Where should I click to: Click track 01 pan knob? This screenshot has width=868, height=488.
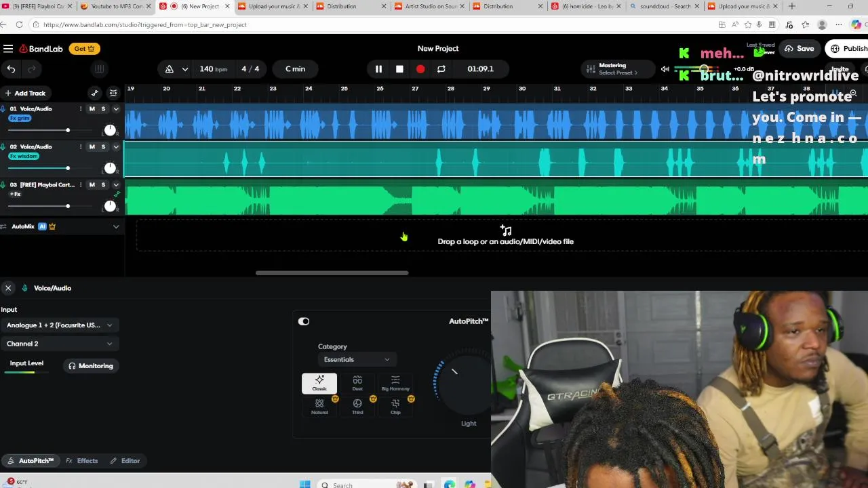pyautogui.click(x=110, y=130)
